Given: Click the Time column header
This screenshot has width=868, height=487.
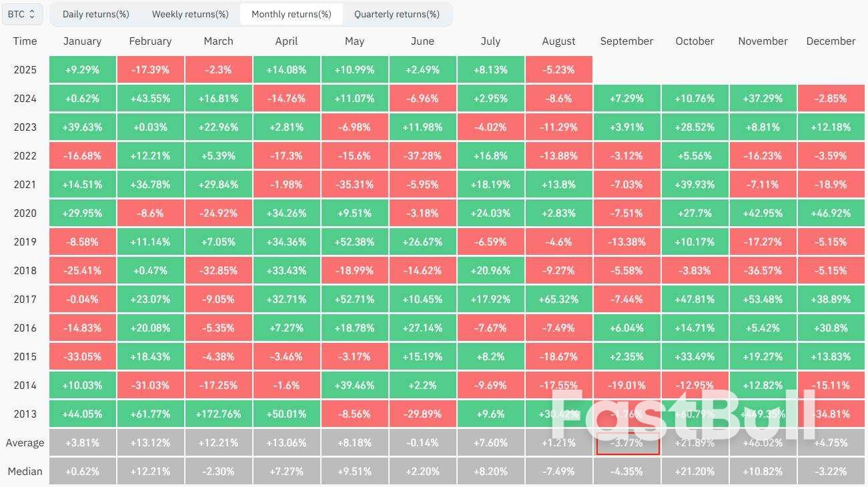Looking at the screenshot, I should click(x=25, y=41).
